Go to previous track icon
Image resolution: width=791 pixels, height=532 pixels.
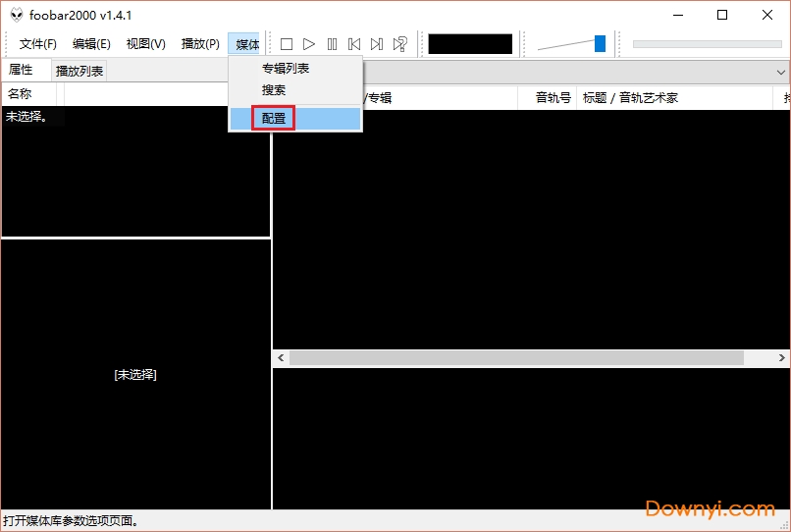pyautogui.click(x=354, y=44)
